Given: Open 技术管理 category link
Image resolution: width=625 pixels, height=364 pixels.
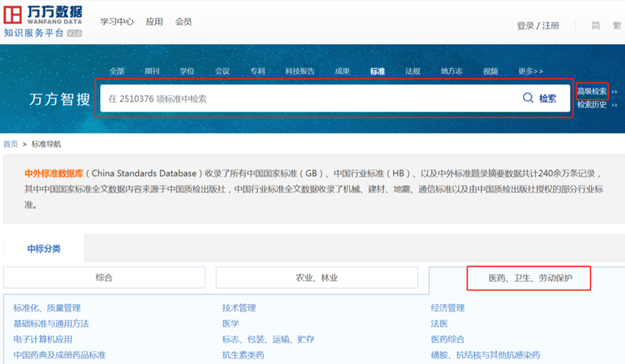Looking at the screenshot, I should coord(239,308).
